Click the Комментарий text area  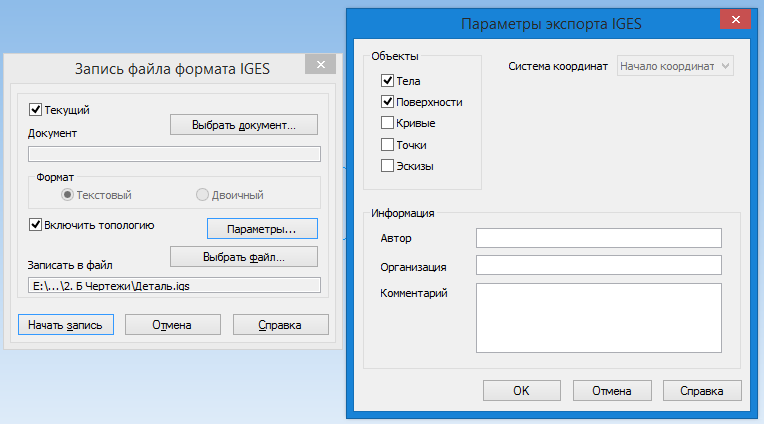[599, 318]
